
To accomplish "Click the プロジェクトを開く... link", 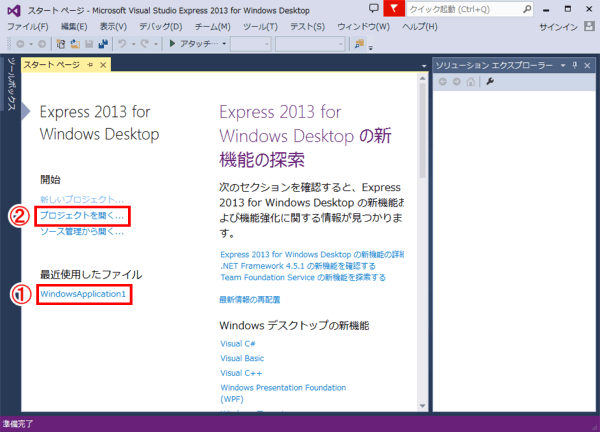I will tap(82, 216).
